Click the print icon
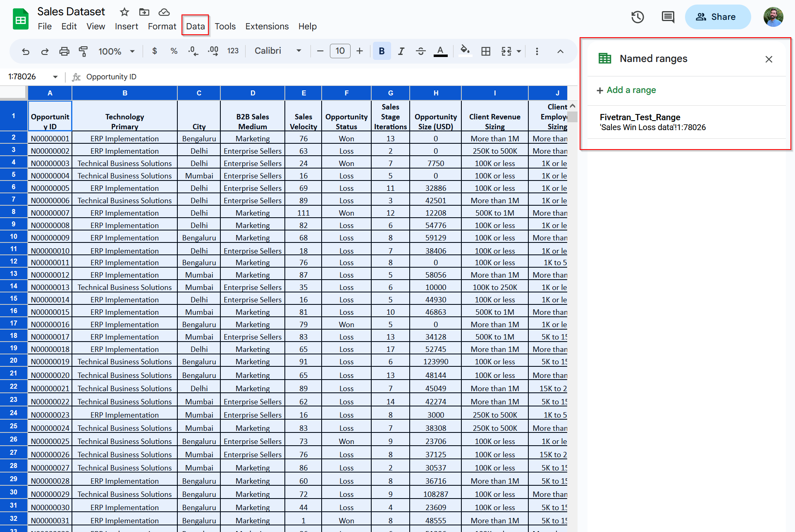This screenshot has height=532, width=795. (64, 51)
